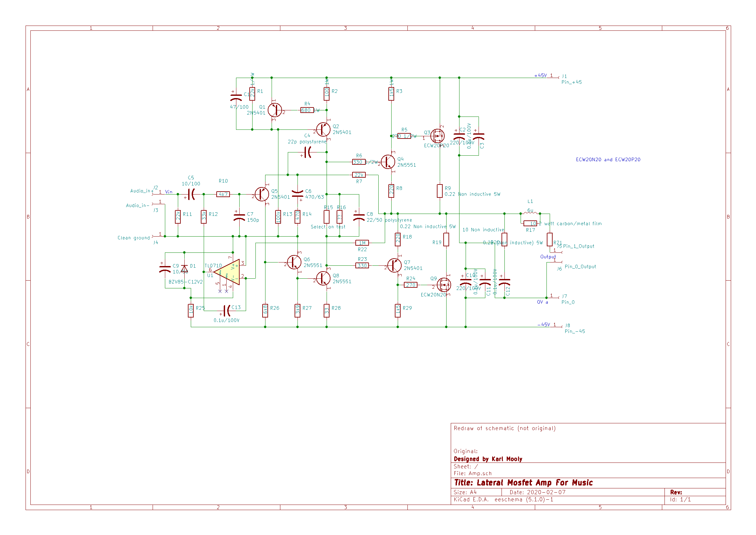
Task: Click the 'File: Amp.sch' field
Action: pos(472,474)
